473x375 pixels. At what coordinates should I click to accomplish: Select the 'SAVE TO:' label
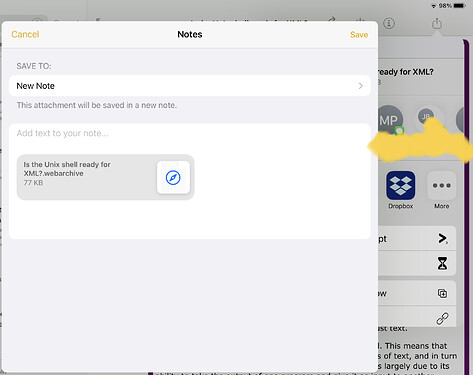coord(34,66)
